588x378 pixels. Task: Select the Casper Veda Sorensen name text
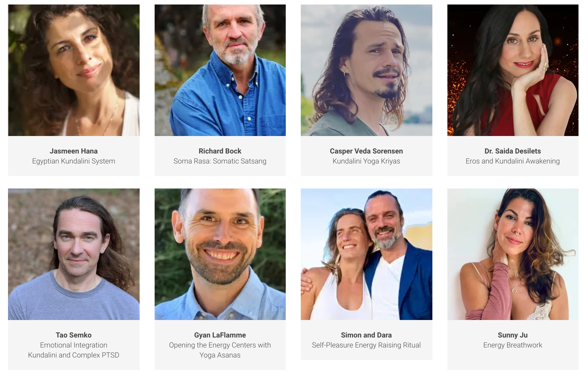tap(366, 151)
